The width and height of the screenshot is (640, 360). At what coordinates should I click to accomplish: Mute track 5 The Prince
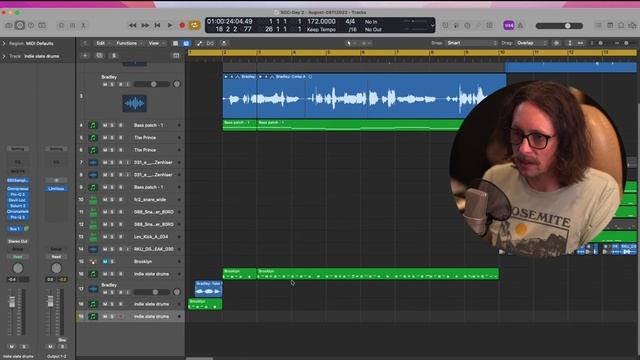(105, 138)
